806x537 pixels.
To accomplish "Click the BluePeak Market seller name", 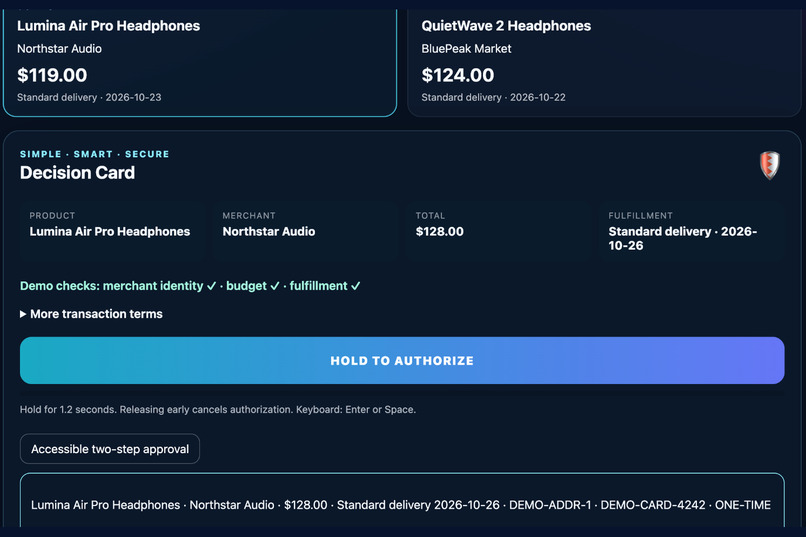I will point(466,49).
